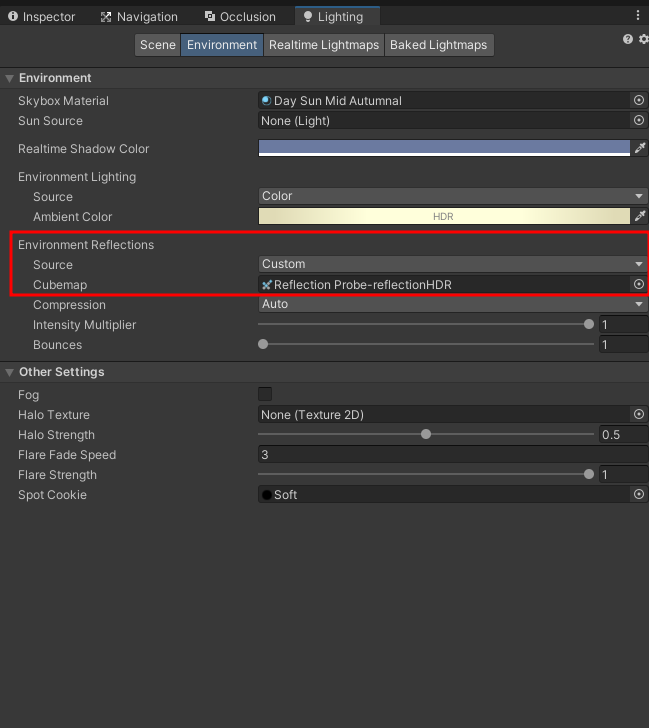Open object picker for Spot Cookie
Image resolution: width=649 pixels, height=728 pixels.
click(x=638, y=495)
